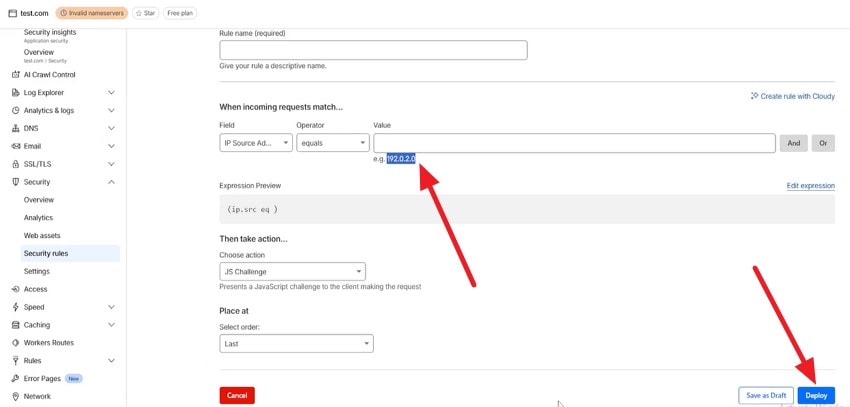Open Overview under test.com Security
This screenshot has height=407, width=850.
pos(38,53)
